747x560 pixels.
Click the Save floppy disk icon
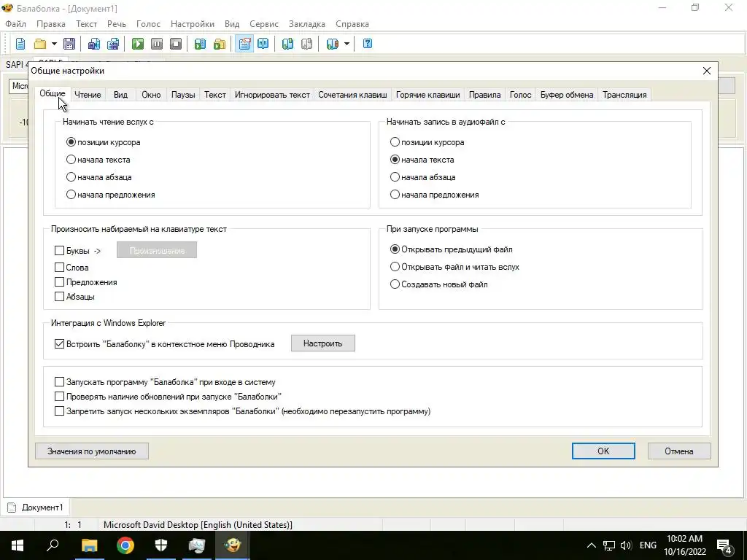[69, 44]
